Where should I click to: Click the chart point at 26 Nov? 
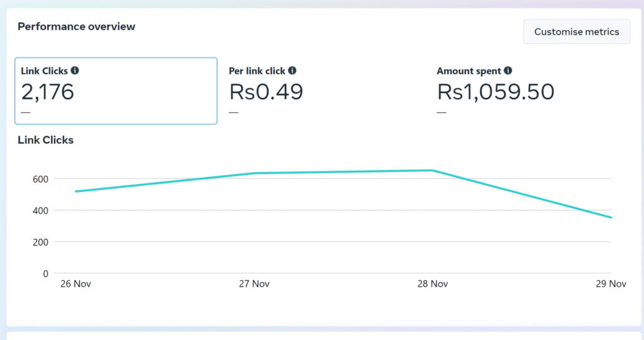(75, 191)
